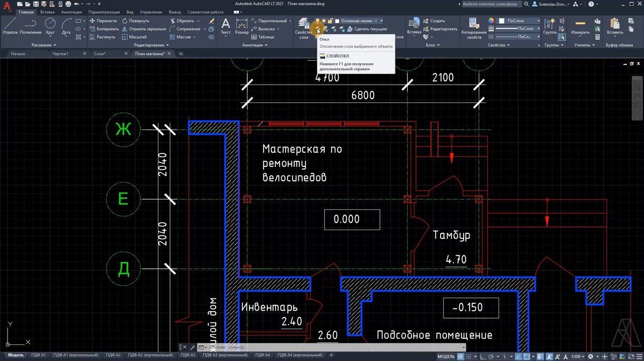Image resolution: width=644 pixels, height=361 pixels.
Task: Expand the Редактирование panel
Action: point(152,45)
